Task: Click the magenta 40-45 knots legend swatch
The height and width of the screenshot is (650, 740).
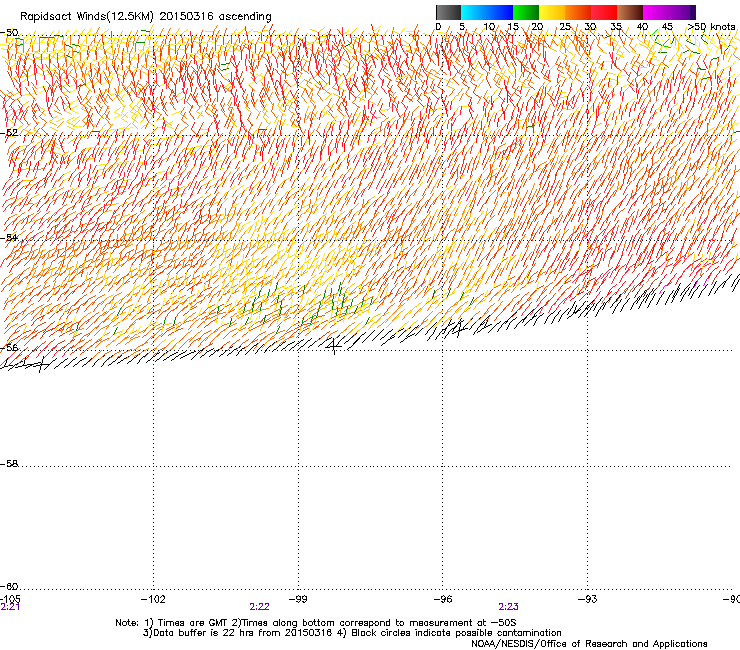Action: 656,12
